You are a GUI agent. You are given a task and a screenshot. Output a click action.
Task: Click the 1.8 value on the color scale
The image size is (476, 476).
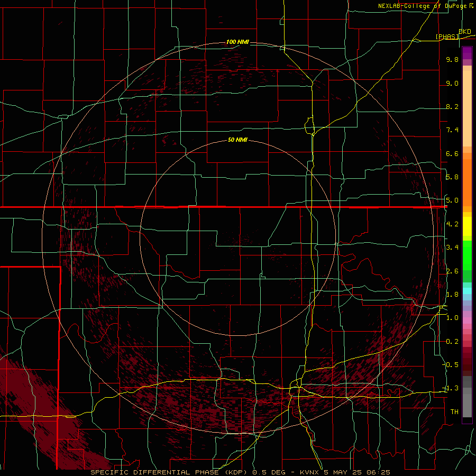452,295
